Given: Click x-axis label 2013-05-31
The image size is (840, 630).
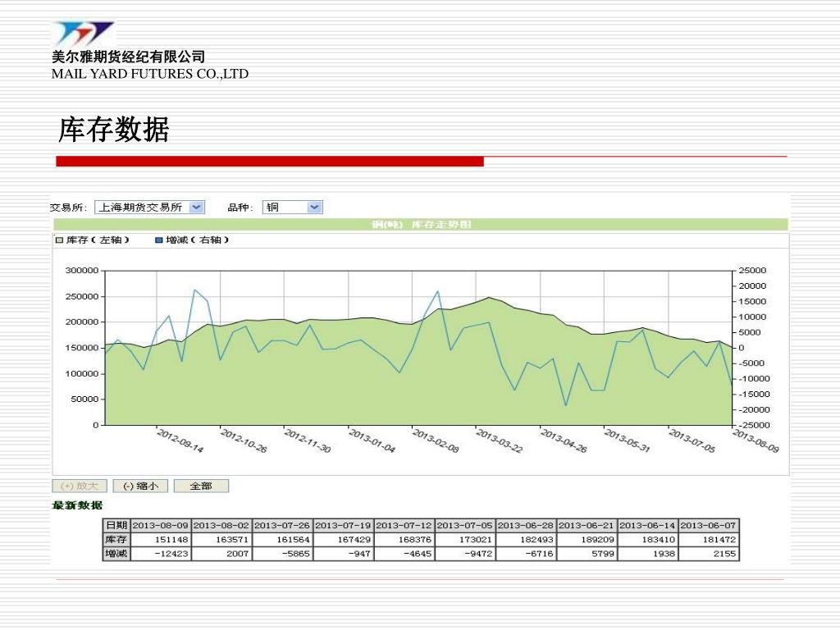Looking at the screenshot, I should 628,441.
